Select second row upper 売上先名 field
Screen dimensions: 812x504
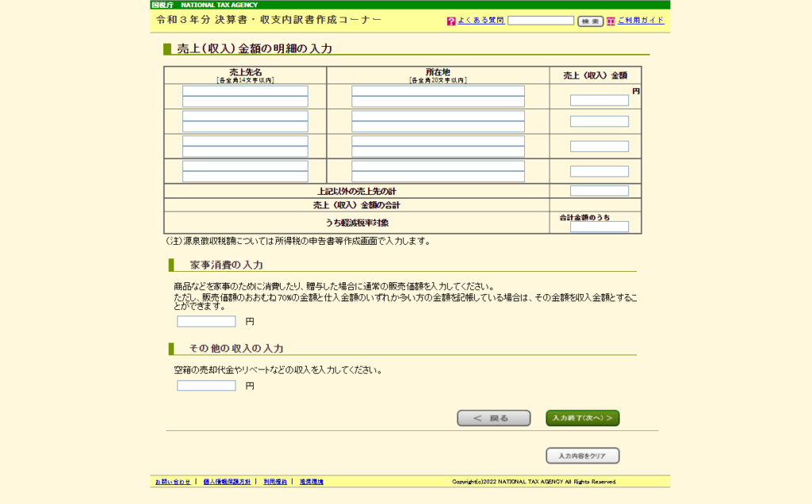click(x=245, y=116)
